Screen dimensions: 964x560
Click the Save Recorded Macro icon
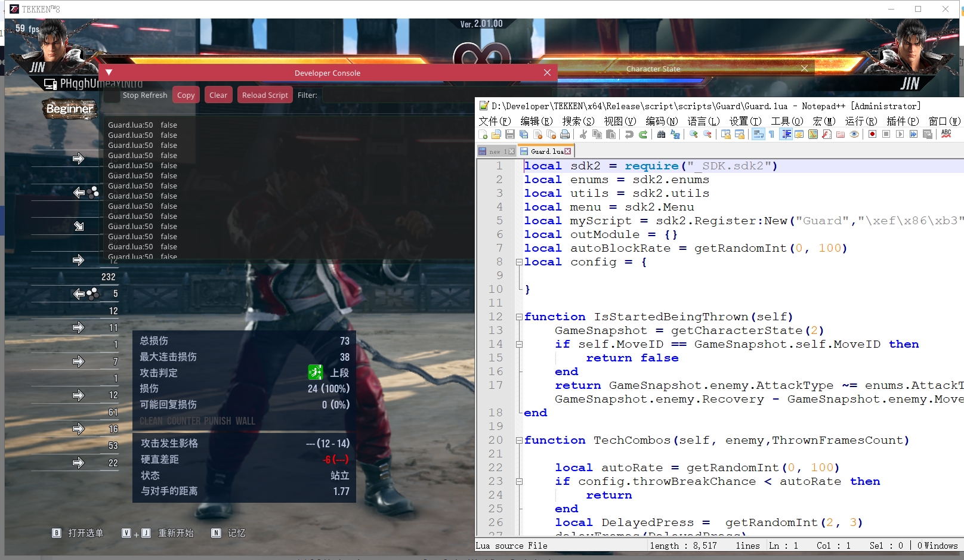tap(928, 135)
